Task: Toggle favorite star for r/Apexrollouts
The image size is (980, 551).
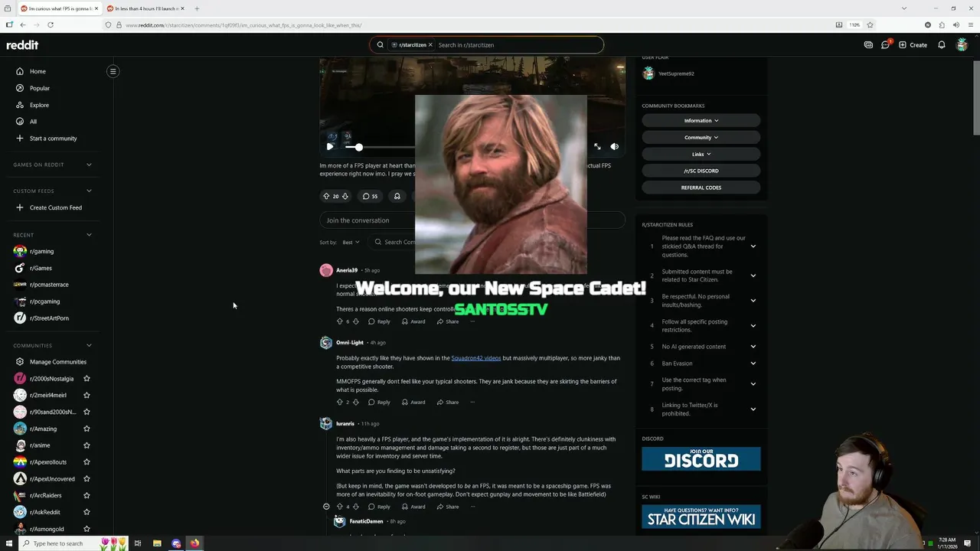Action: (87, 462)
